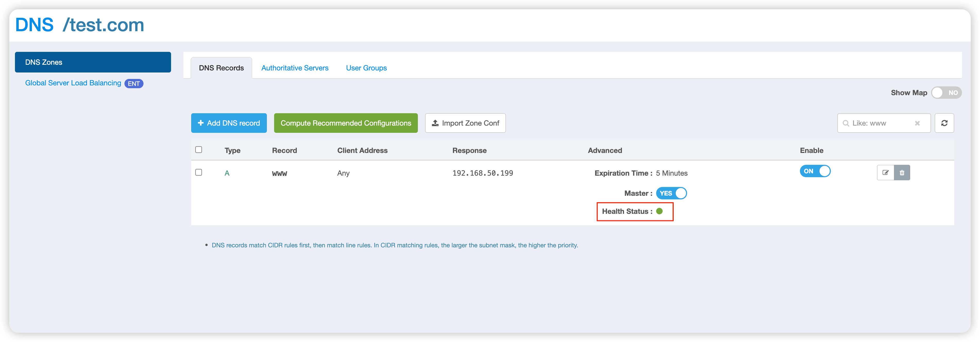Refresh the DNS records list

pos(945,123)
